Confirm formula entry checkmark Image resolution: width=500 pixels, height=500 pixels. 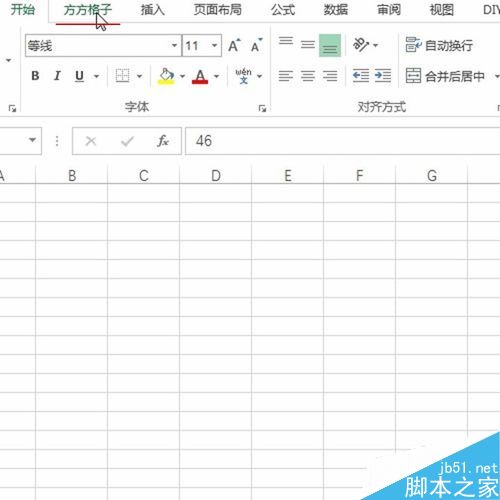[127, 141]
